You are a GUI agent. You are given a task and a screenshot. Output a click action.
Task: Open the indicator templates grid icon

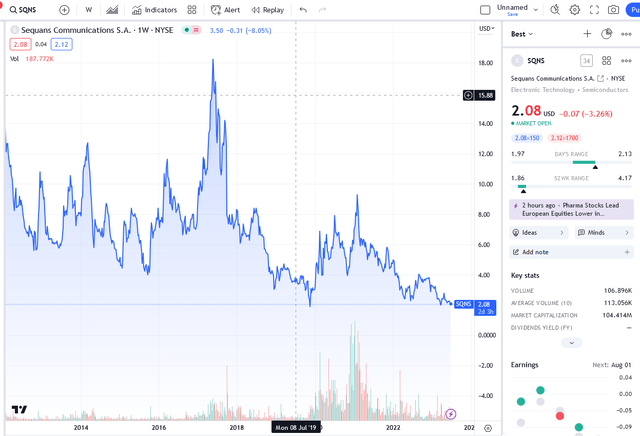click(x=191, y=10)
